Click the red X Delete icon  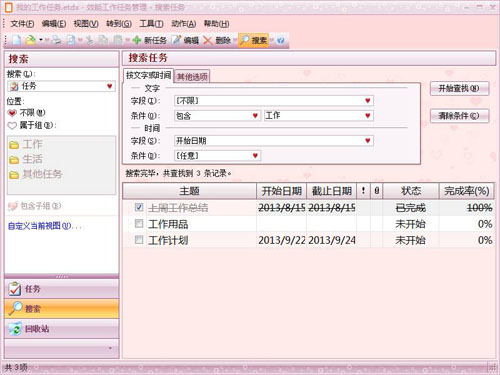tap(208, 40)
